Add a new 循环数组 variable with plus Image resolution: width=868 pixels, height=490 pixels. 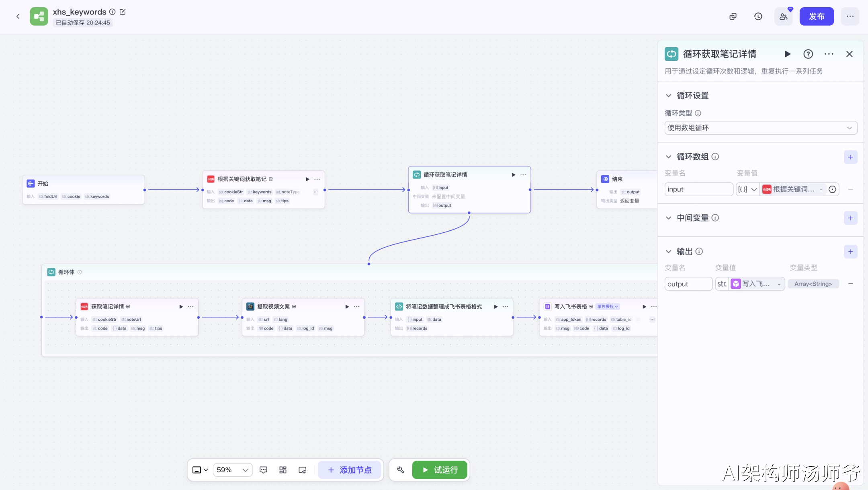pyautogui.click(x=850, y=157)
